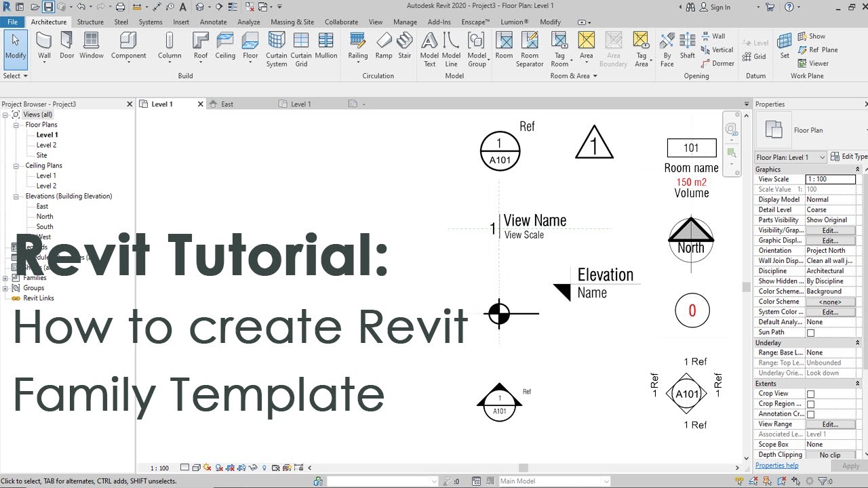Collapse the Ceiling Plans tree node
This screenshot has height=488, width=868.
[16, 165]
